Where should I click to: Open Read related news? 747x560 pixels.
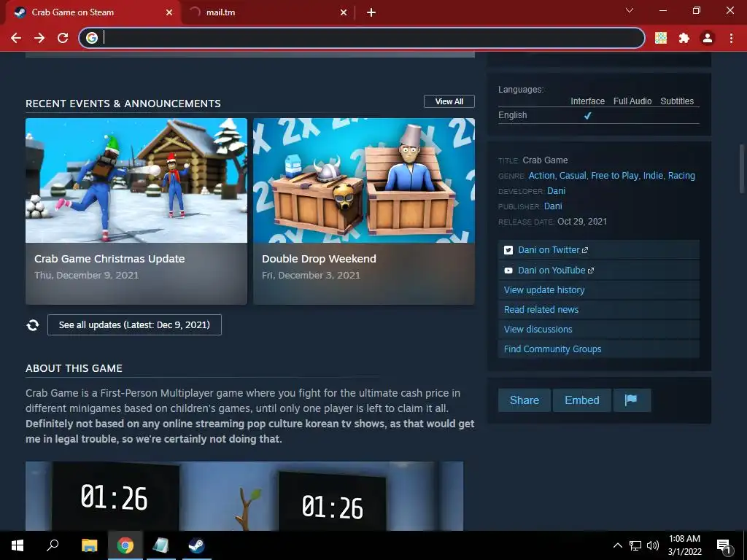click(x=598, y=309)
